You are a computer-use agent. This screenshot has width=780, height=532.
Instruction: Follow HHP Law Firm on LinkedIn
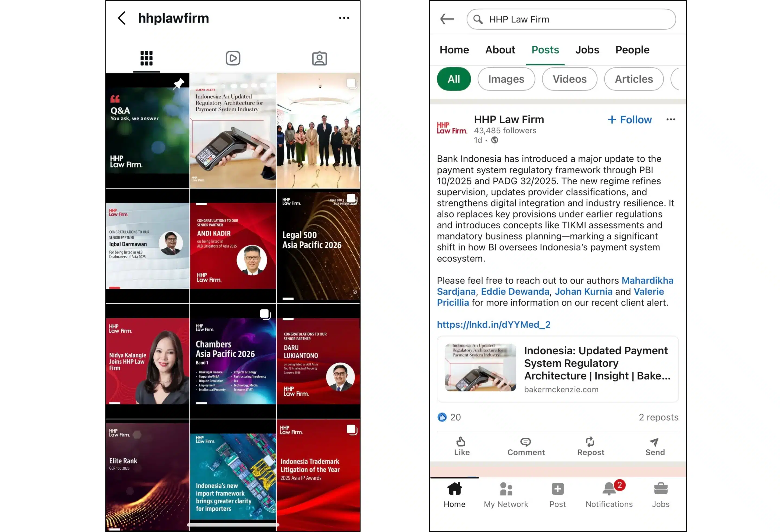click(x=629, y=119)
